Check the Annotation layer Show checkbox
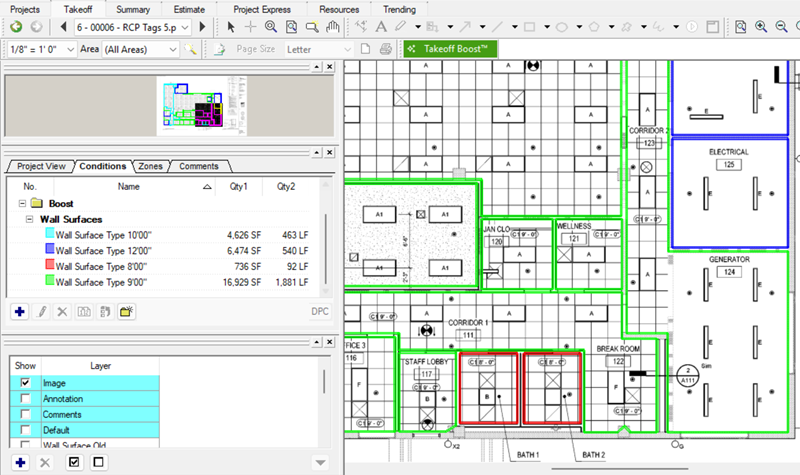This screenshot has height=475, width=800. 25,398
